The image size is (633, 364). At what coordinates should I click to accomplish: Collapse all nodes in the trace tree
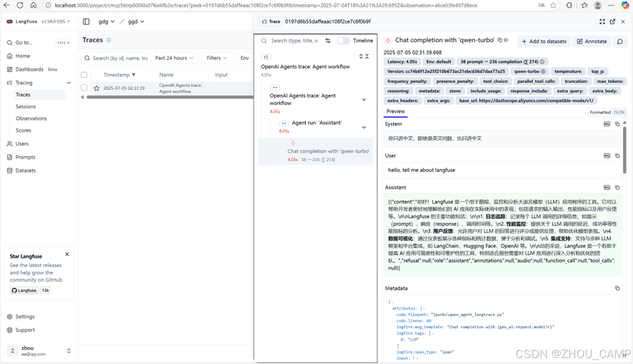(x=367, y=56)
